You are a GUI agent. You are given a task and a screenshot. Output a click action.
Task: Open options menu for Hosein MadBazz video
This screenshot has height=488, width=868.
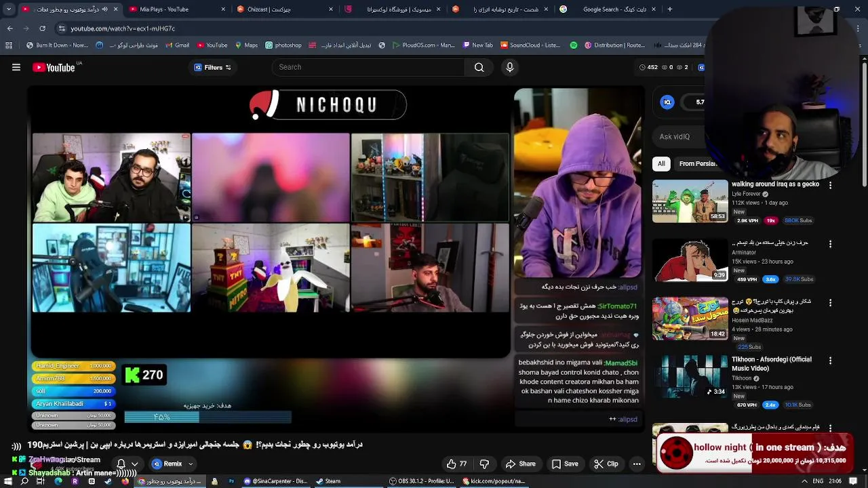tap(830, 302)
